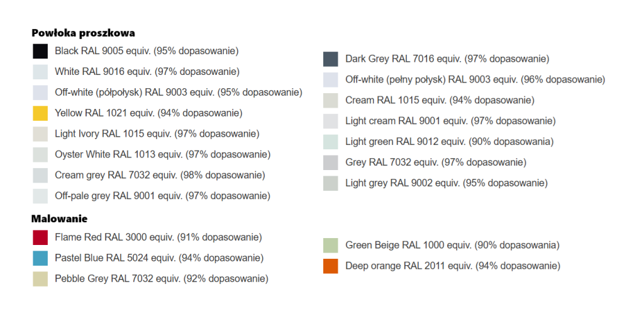Click the Light cream RAL 9001 label
This screenshot has width=644, height=313.
point(450,121)
